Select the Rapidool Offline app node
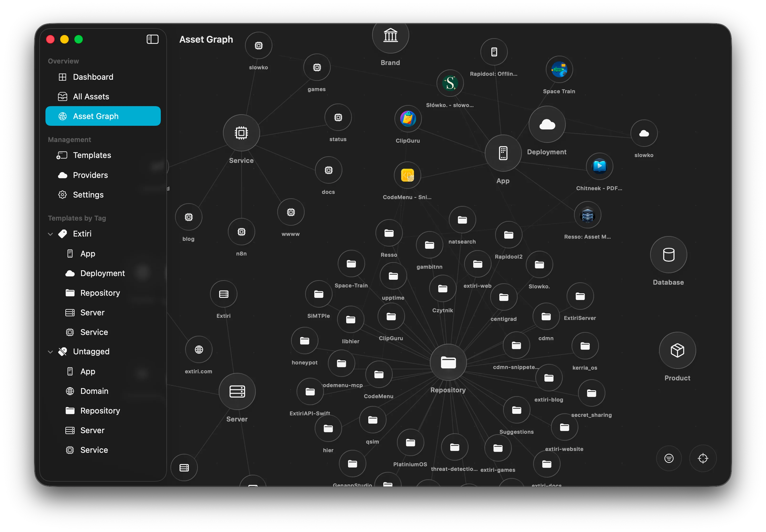The image size is (766, 532). (x=494, y=52)
